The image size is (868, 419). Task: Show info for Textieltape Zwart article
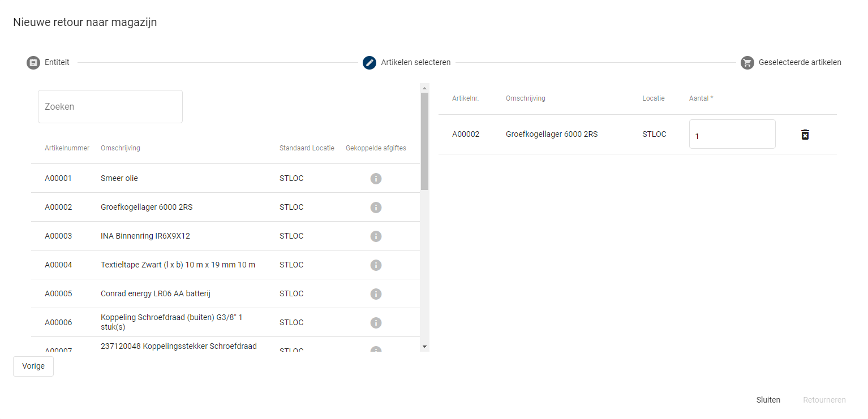pyautogui.click(x=376, y=265)
